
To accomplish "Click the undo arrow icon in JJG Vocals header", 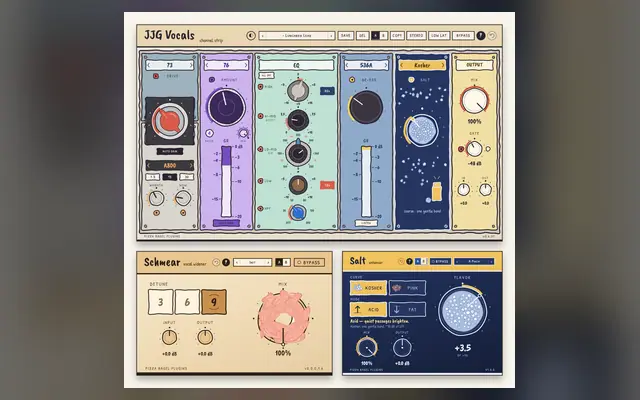I will pyautogui.click(x=492, y=36).
